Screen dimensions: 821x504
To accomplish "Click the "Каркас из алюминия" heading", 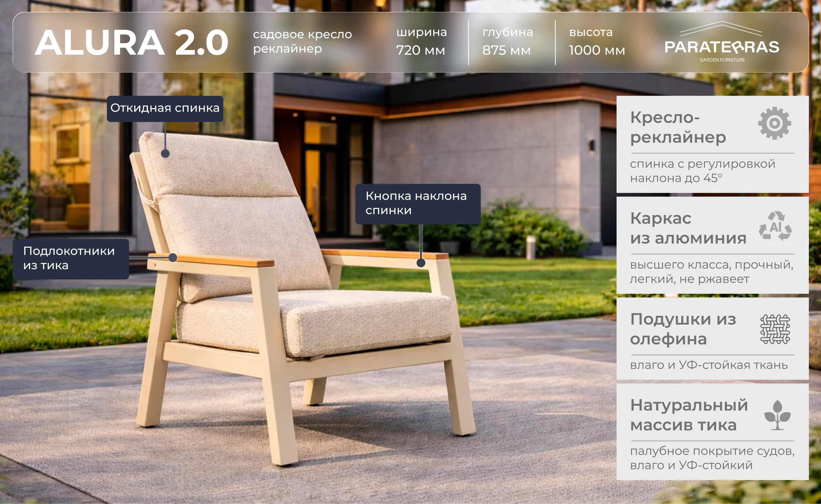I will (x=688, y=228).
